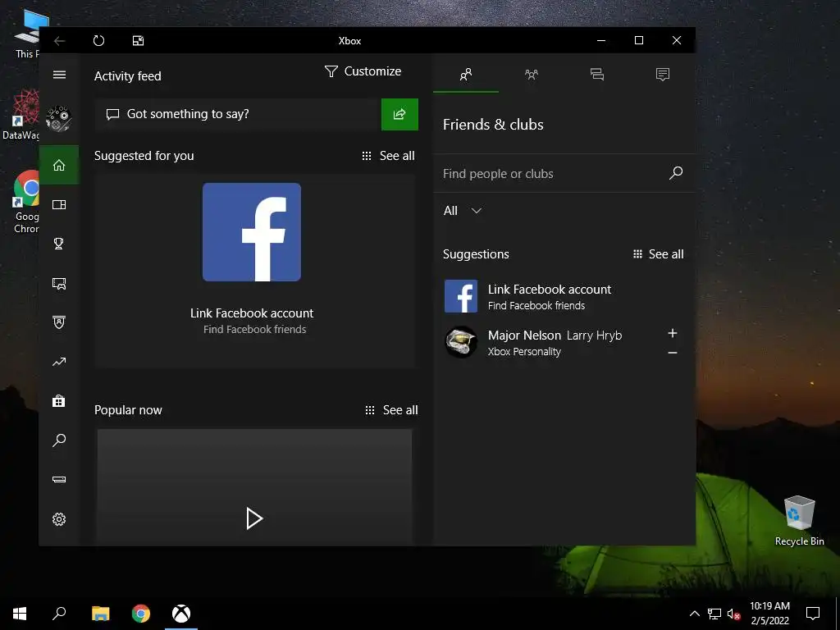
Task: See all in Popular now
Action: (391, 410)
